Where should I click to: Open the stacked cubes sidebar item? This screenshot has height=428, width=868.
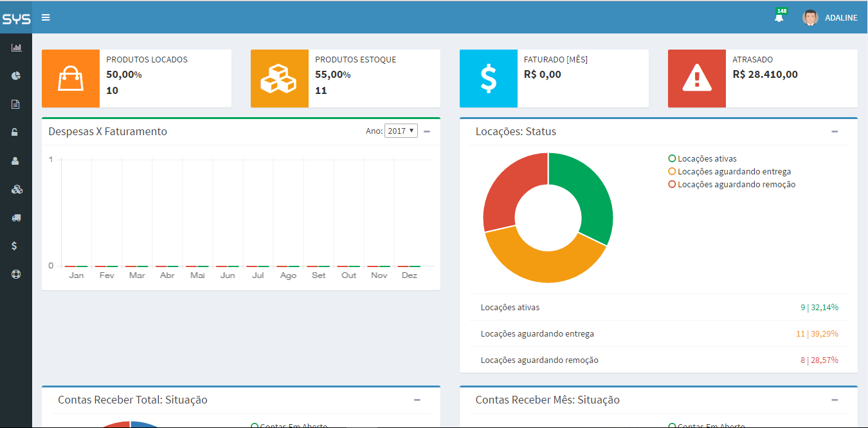[x=16, y=189]
